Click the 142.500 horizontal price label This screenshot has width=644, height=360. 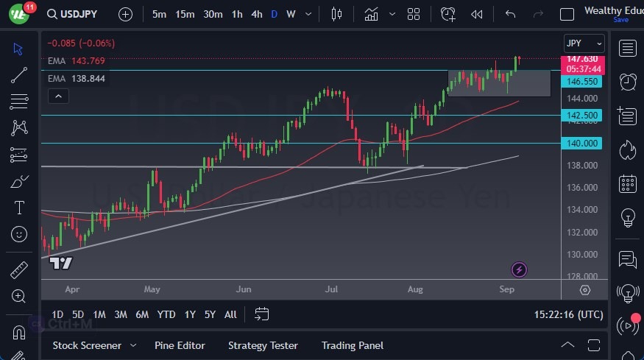coord(581,116)
